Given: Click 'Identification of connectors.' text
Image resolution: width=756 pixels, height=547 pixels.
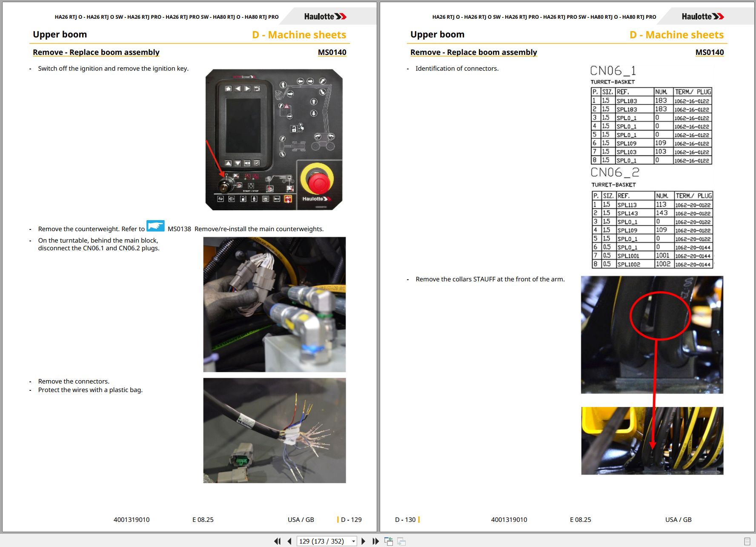Looking at the screenshot, I should [457, 69].
